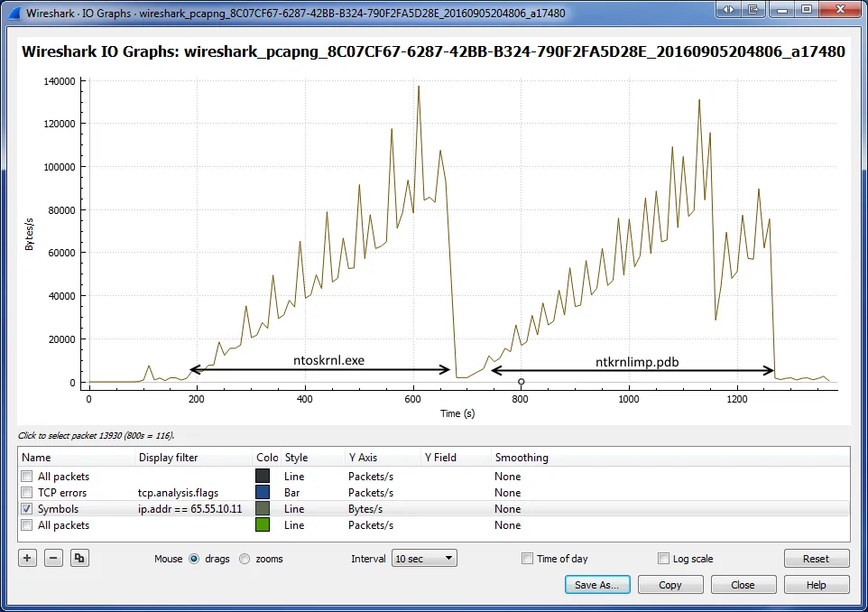
Task: Click the blue TCP errors color swatch
Action: (x=263, y=492)
